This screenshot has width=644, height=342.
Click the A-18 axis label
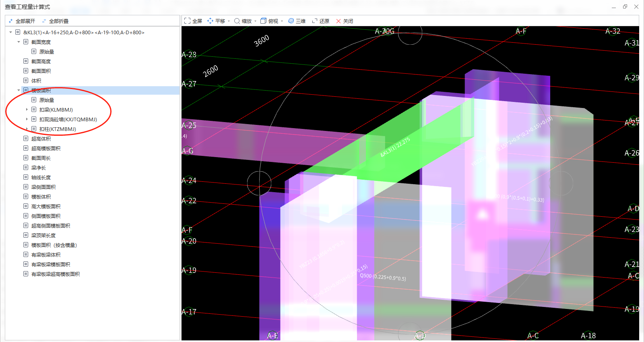tap(588, 336)
